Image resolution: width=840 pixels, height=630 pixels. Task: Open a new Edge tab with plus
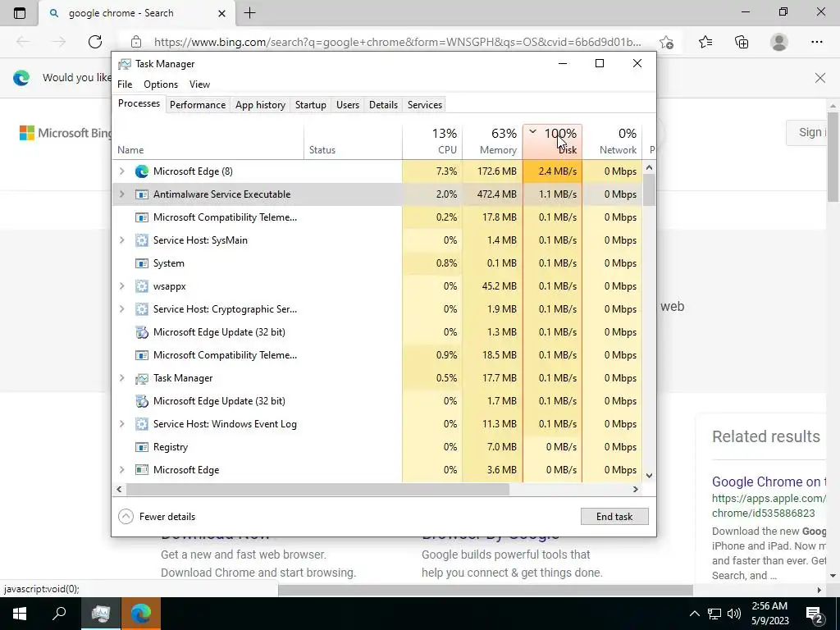click(x=249, y=13)
